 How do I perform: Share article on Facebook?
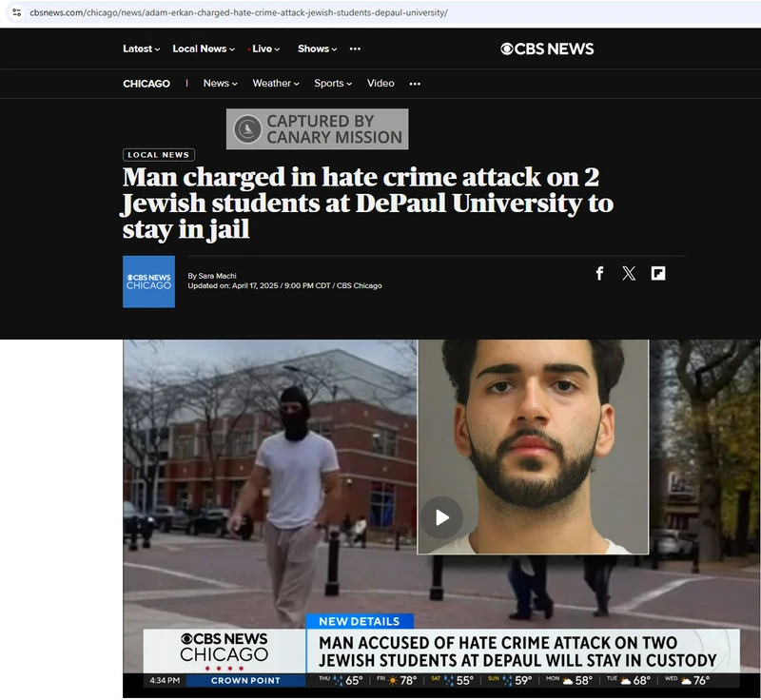pyautogui.click(x=599, y=274)
